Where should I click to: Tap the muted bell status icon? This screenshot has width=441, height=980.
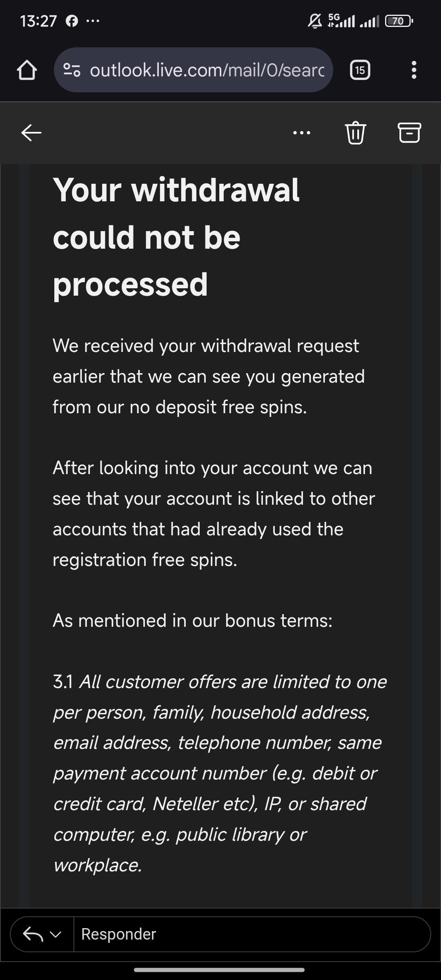(x=314, y=21)
